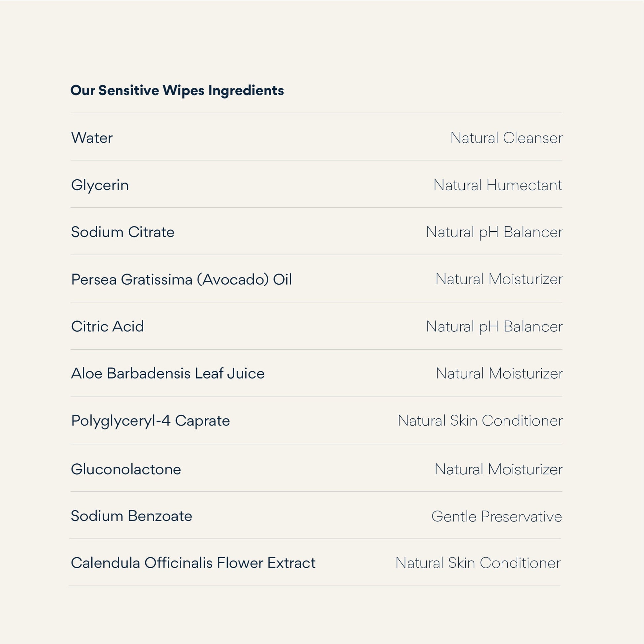Screen dimensions: 644x644
Task: Click 'Natural Skin Conditioner' beside Calendula Extract
Action: point(478,563)
